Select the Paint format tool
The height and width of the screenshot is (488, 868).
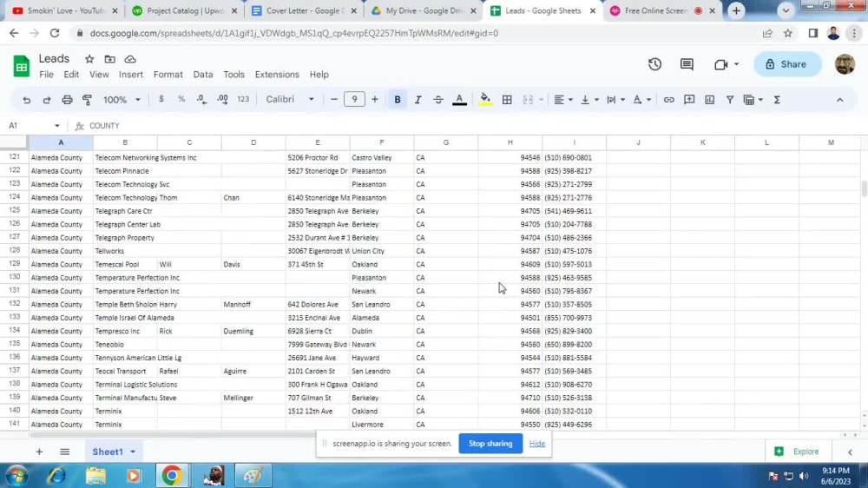coord(87,100)
